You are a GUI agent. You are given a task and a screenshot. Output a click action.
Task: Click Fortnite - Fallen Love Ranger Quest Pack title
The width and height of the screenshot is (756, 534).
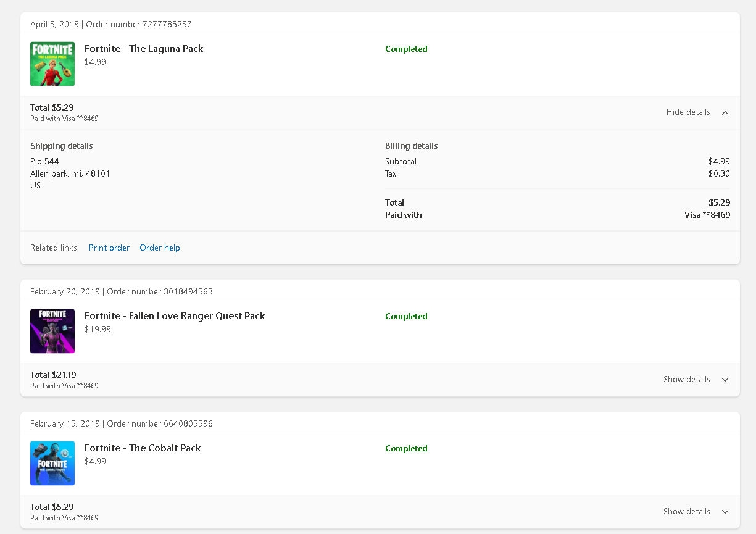point(175,316)
